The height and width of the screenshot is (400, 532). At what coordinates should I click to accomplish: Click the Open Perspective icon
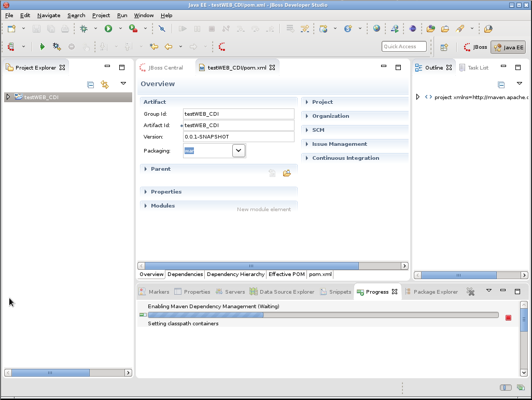444,47
